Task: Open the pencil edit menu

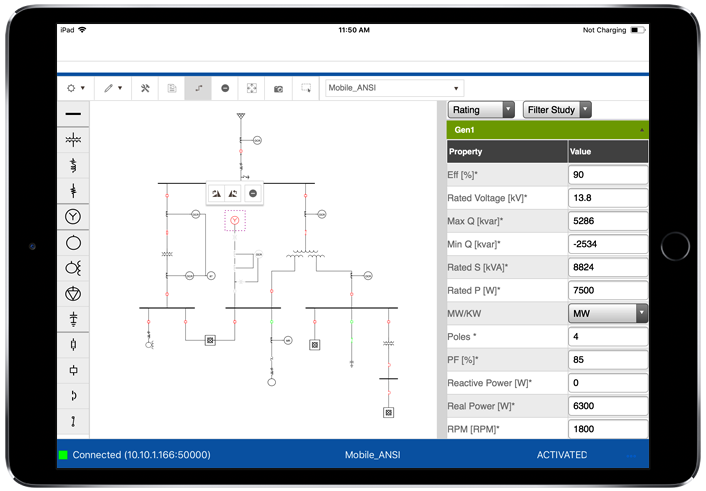Action: point(112,88)
